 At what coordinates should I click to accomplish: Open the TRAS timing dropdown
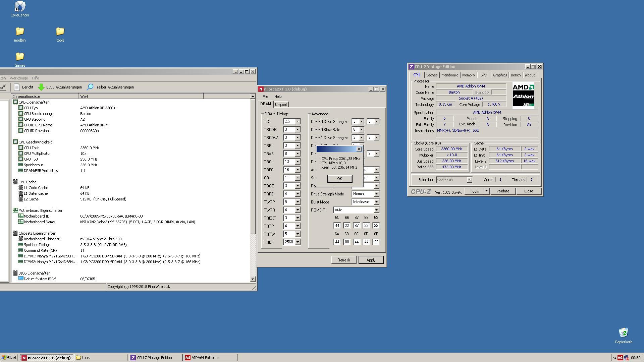[x=298, y=154]
